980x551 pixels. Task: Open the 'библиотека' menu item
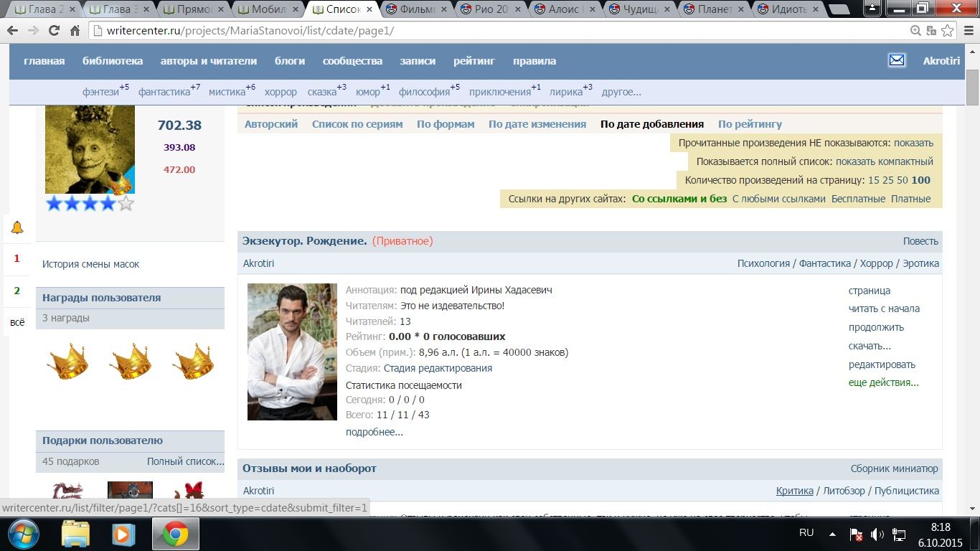(x=113, y=61)
